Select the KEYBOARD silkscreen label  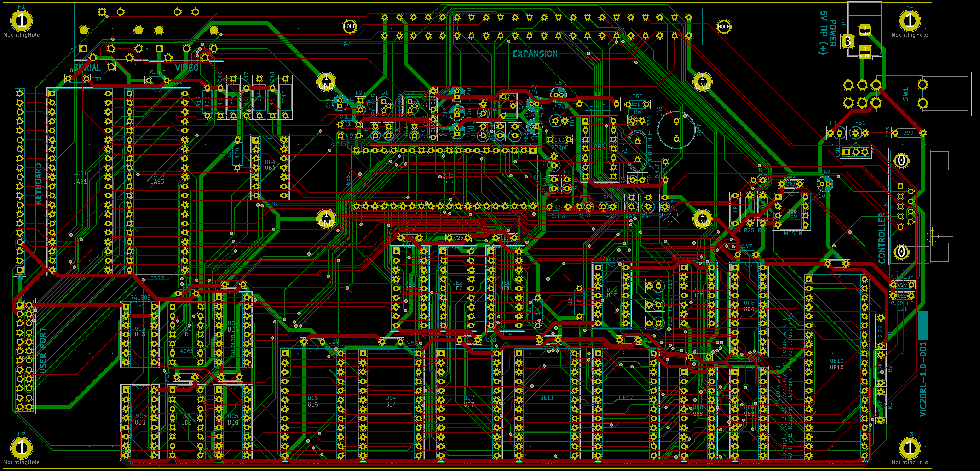tap(38, 184)
